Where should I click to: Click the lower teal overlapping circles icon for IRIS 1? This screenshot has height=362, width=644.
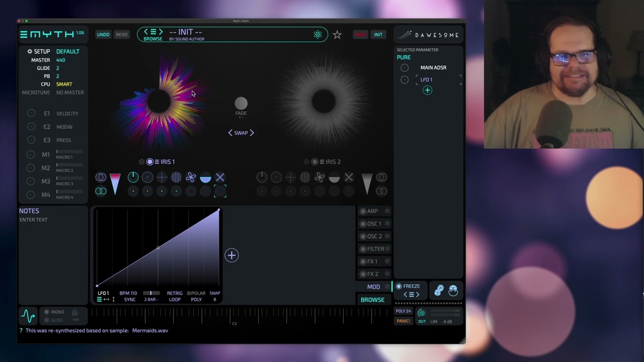point(101,191)
